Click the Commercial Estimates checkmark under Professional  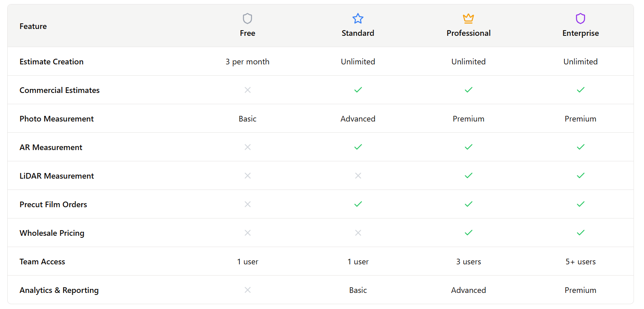click(468, 90)
